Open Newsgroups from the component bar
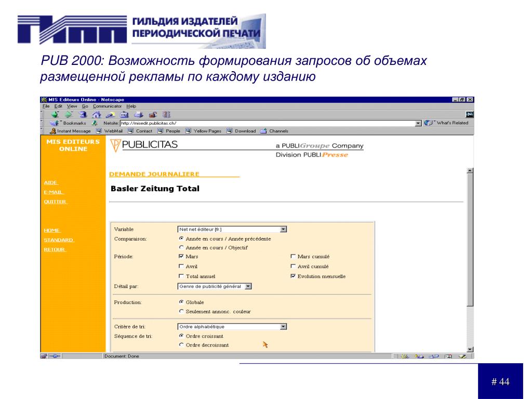Image resolution: width=532 pixels, height=399 pixels. pyautogui.click(x=434, y=356)
